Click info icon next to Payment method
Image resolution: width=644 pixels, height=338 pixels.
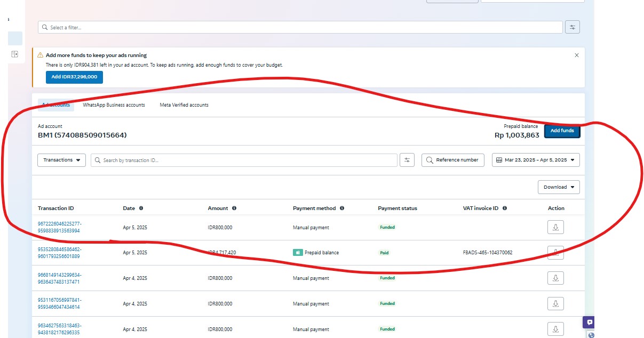[342, 208]
